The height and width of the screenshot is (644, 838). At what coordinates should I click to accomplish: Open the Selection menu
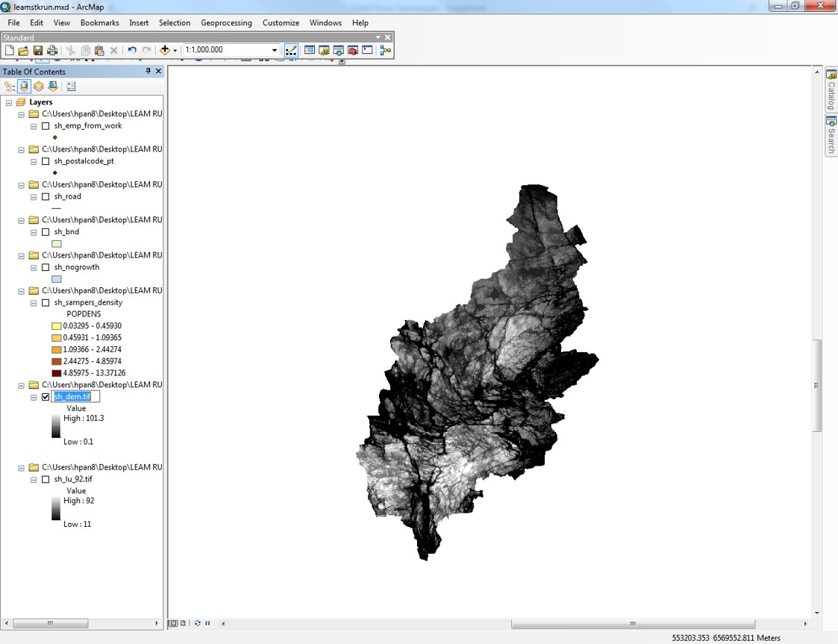174,22
